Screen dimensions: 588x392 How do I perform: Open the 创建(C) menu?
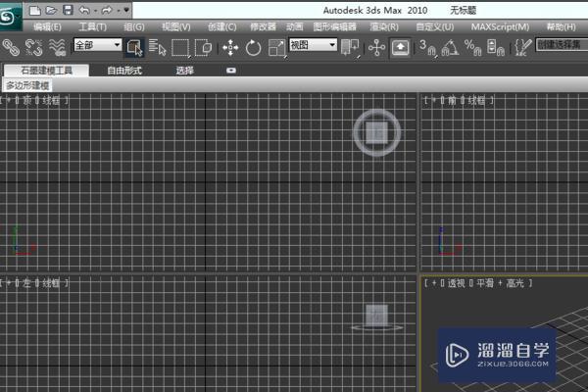[x=222, y=27]
